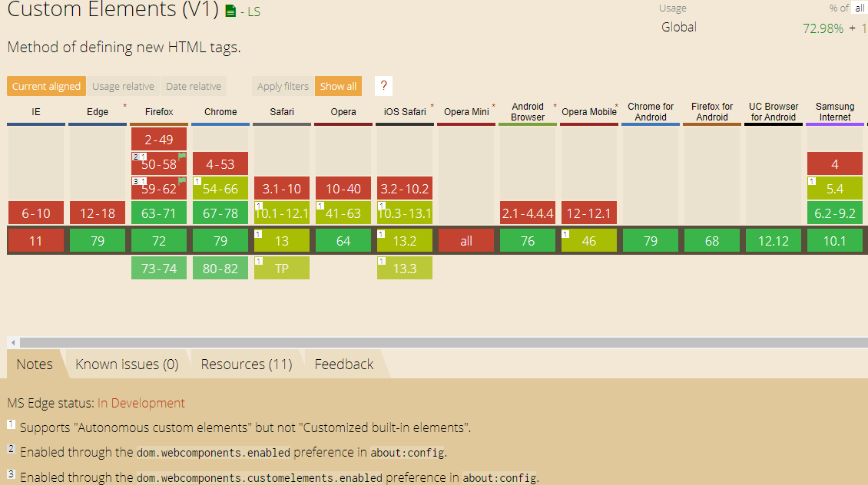
Task: Click Opera versions 10-40 cell
Action: (x=343, y=188)
